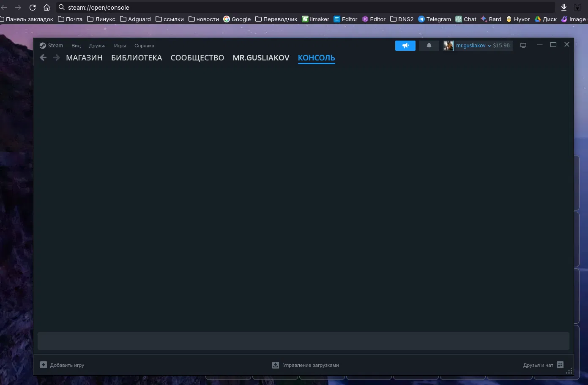Image resolution: width=588 pixels, height=385 pixels.
Task: Open the notifications bell
Action: [429, 46]
